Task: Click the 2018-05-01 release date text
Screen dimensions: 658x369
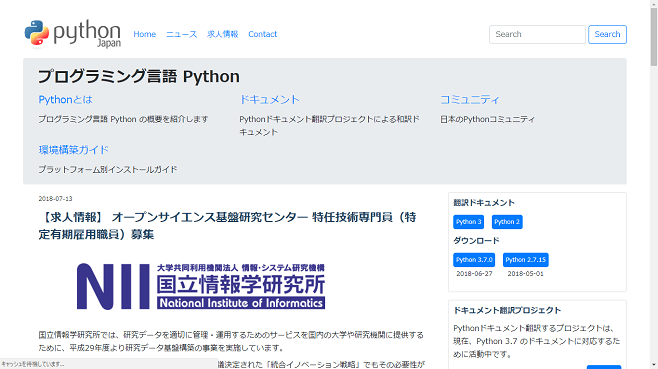Action: (x=525, y=274)
